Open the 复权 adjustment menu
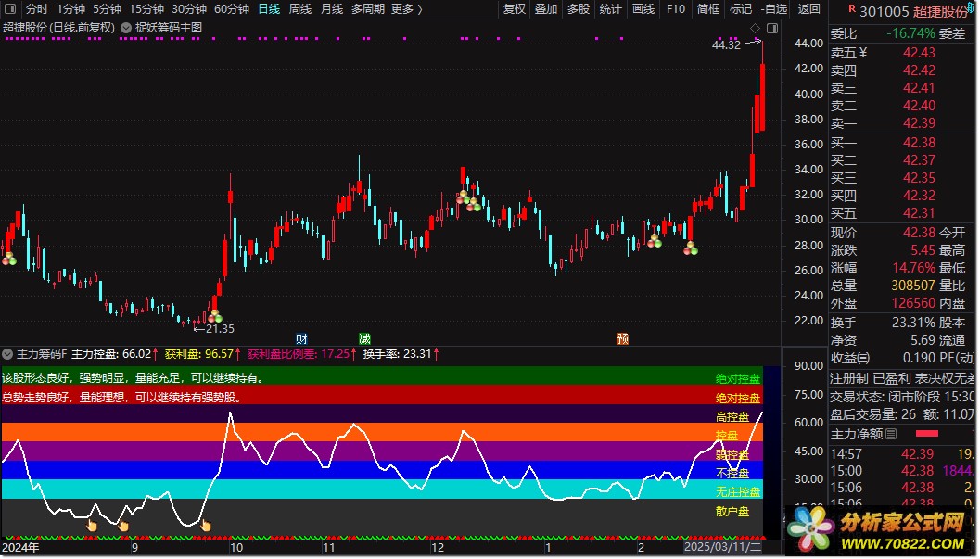Screen dimensions: 980x559 click(515, 8)
